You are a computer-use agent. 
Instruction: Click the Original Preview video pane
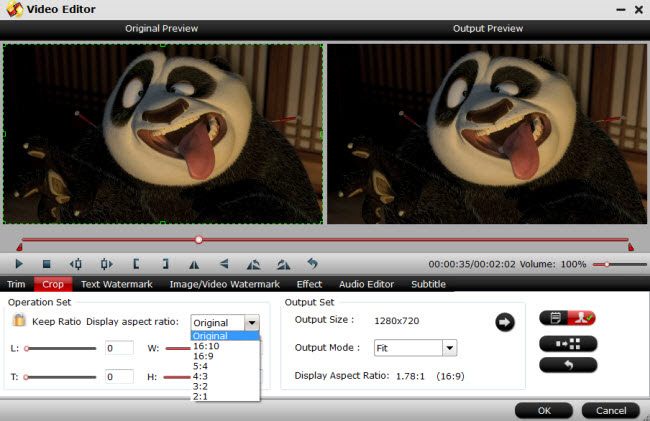(x=163, y=134)
